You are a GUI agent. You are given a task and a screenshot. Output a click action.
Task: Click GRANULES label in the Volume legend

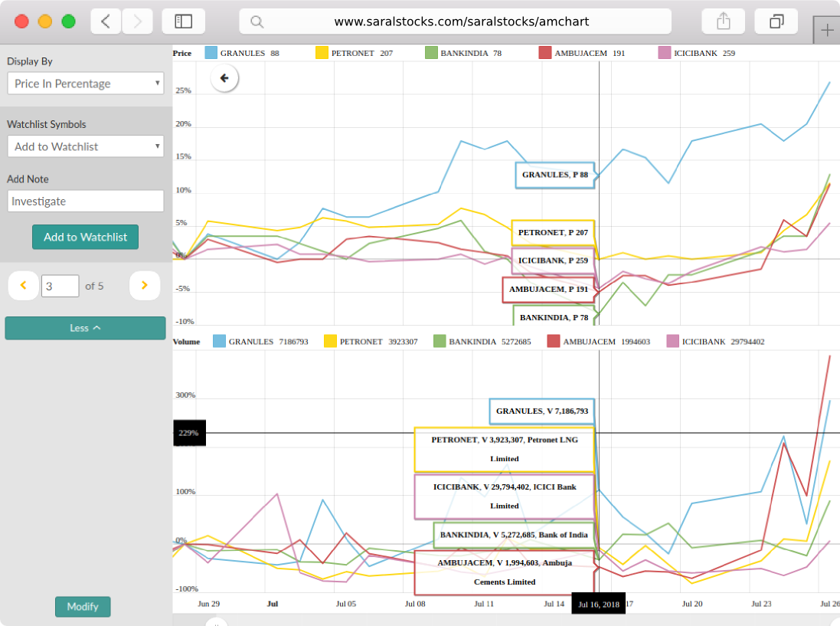point(251,342)
